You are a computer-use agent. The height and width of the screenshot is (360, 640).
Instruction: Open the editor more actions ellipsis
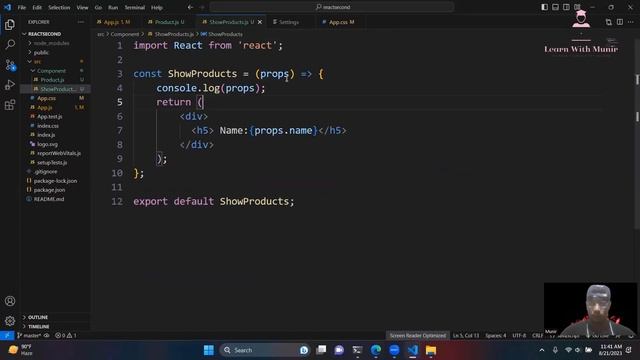point(631,22)
